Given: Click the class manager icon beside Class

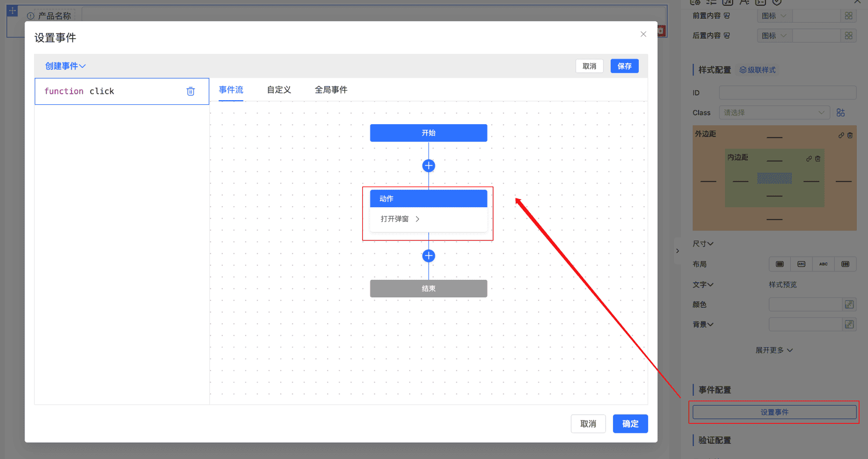Looking at the screenshot, I should click(840, 112).
